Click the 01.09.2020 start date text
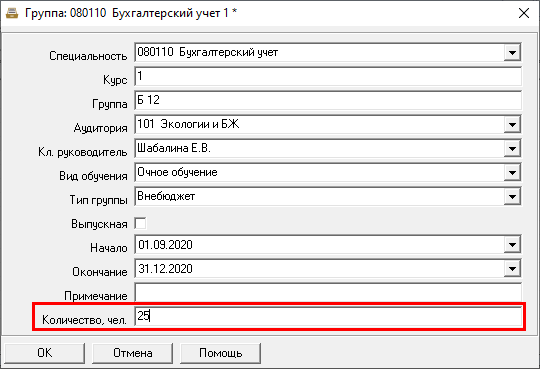The height and width of the screenshot is (369, 540). 165,245
